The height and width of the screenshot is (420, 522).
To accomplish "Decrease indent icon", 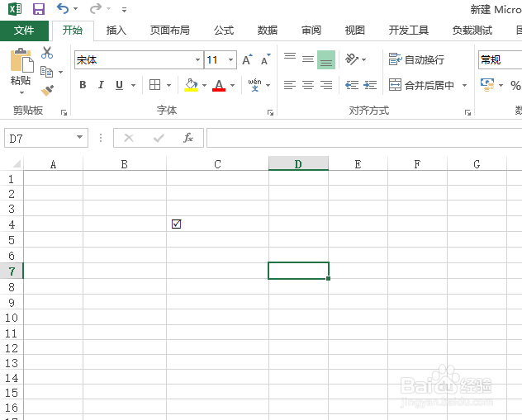I will [x=352, y=85].
